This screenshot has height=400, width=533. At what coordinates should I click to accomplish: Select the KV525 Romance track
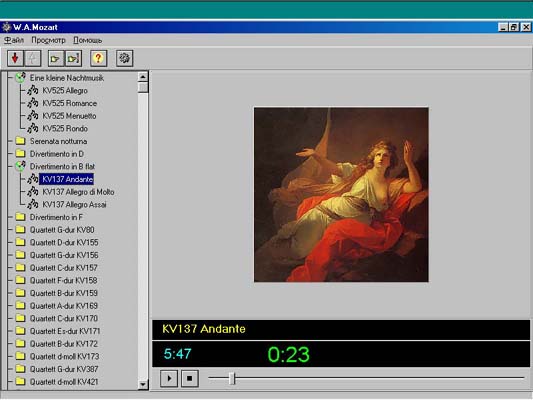tap(69, 103)
